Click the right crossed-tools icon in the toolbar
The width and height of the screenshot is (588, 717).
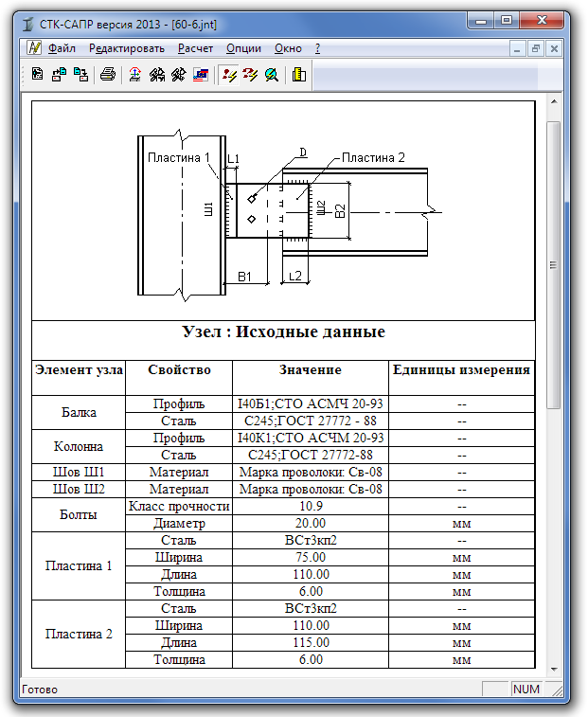point(178,75)
